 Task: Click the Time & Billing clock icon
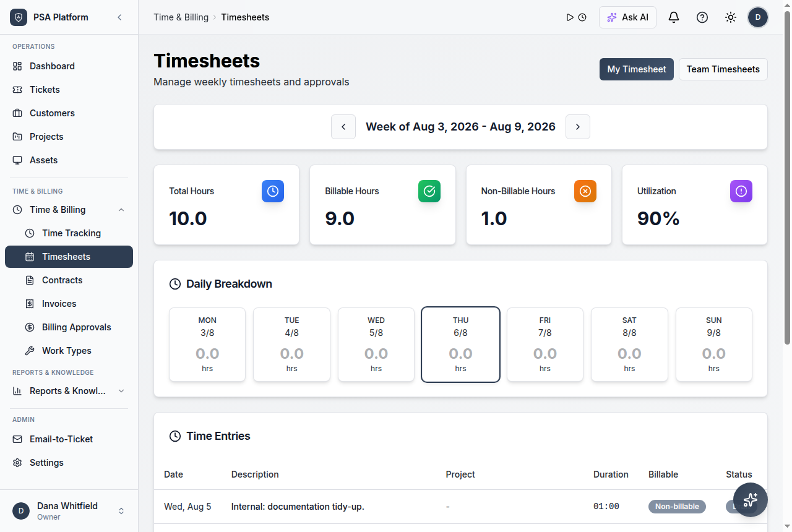17,210
